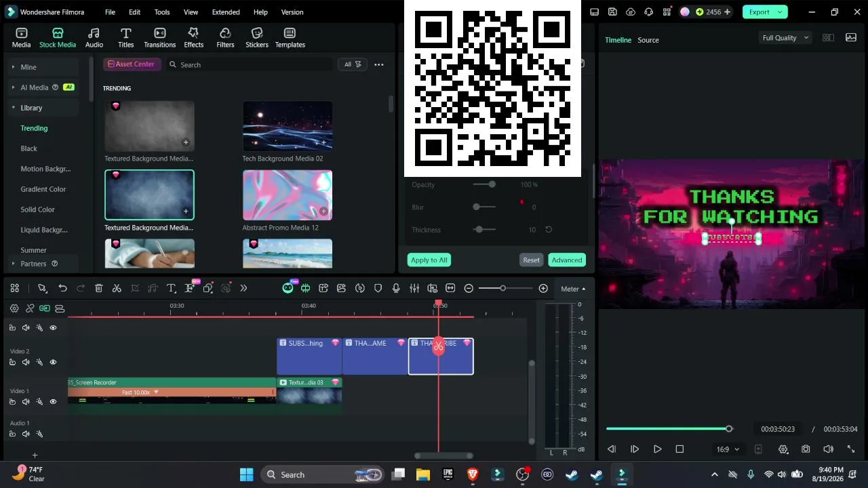Open the voiceover microphone tool in the timeline toolbar
The height and width of the screenshot is (488, 868).
[396, 288]
